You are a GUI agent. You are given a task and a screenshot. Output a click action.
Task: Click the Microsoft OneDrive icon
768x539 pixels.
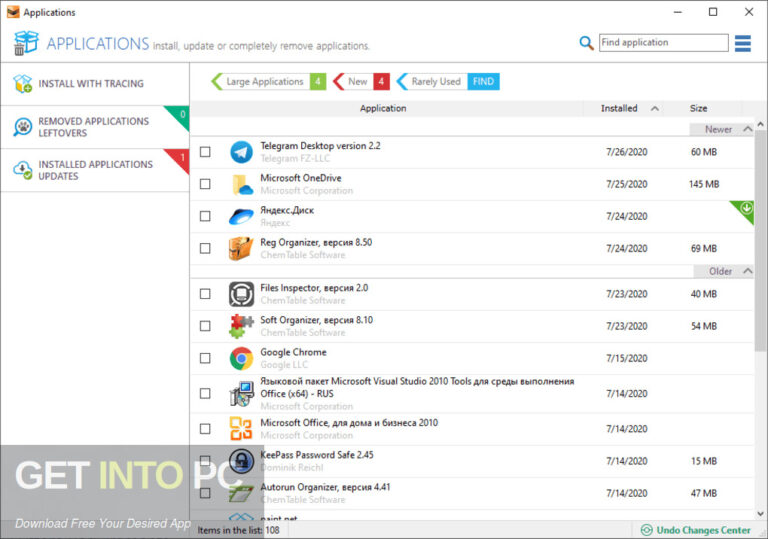241,184
